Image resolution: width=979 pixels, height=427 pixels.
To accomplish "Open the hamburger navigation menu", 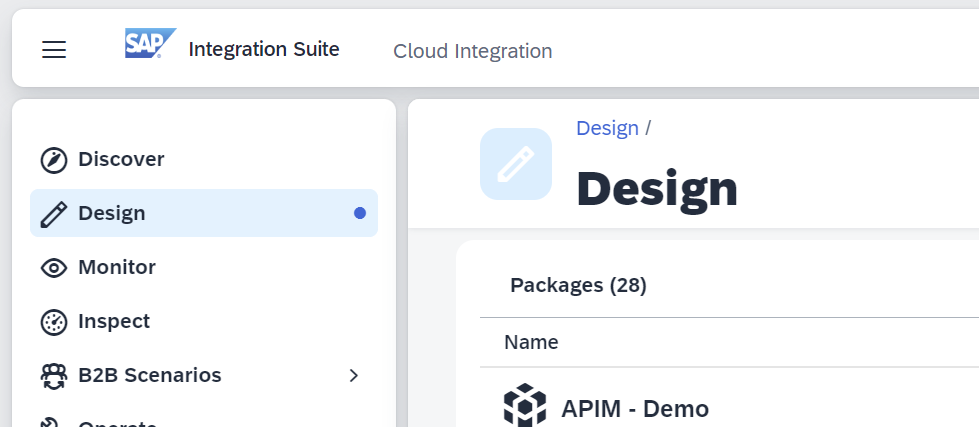I will point(54,49).
